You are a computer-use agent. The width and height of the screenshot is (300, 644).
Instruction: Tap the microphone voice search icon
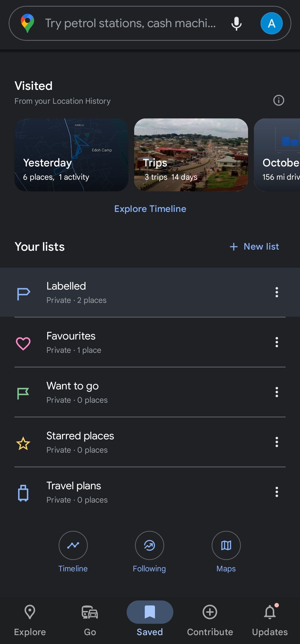[236, 24]
